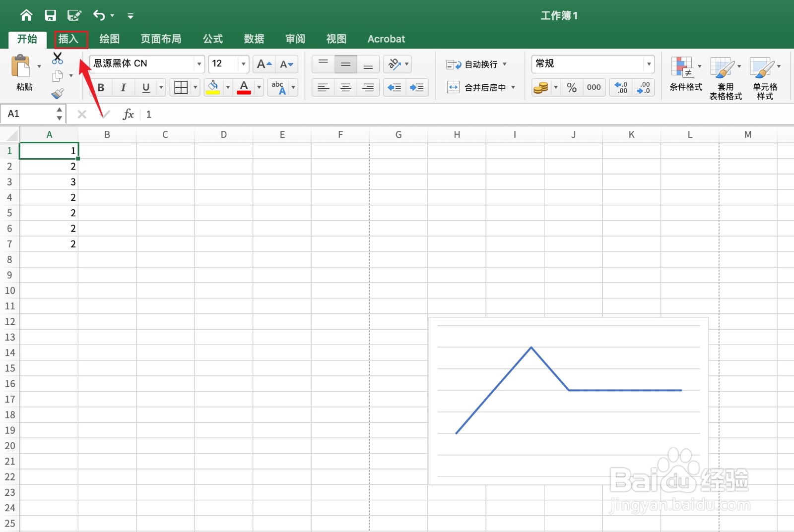The height and width of the screenshot is (532, 794).
Task: Increase decimal places icon
Action: pyautogui.click(x=621, y=88)
